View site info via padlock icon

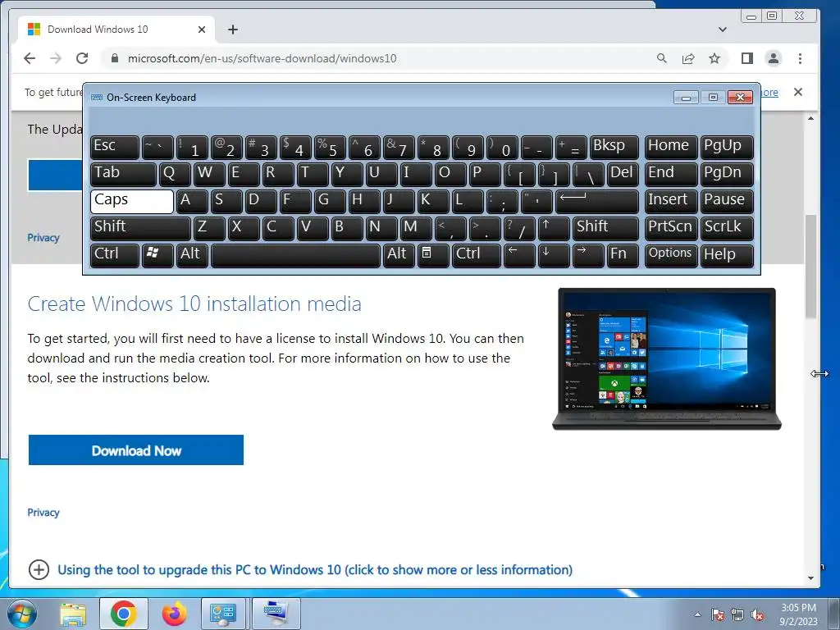tap(114, 58)
